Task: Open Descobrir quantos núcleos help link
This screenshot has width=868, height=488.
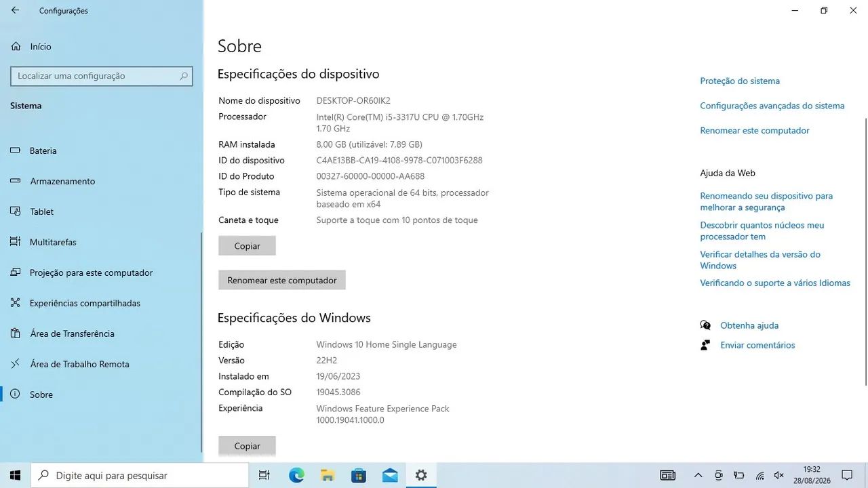Action: tap(762, 230)
